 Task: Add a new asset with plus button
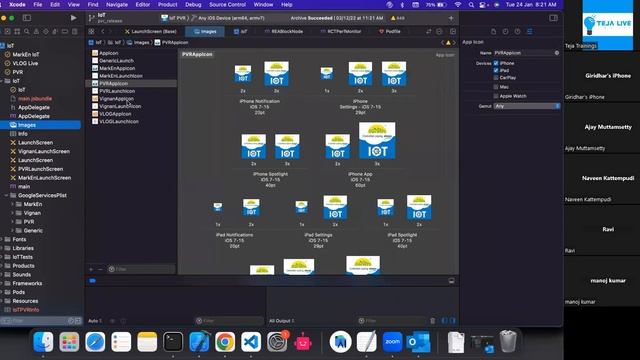(91, 269)
